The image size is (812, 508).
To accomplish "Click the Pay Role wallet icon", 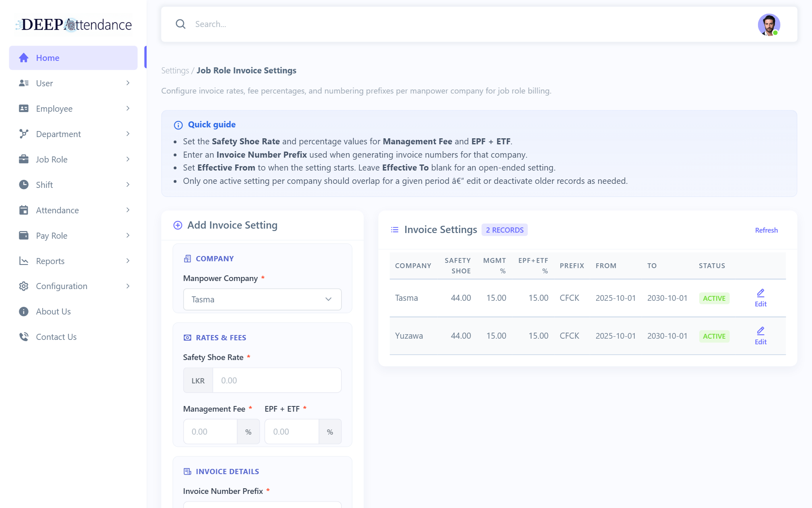I will (24, 235).
